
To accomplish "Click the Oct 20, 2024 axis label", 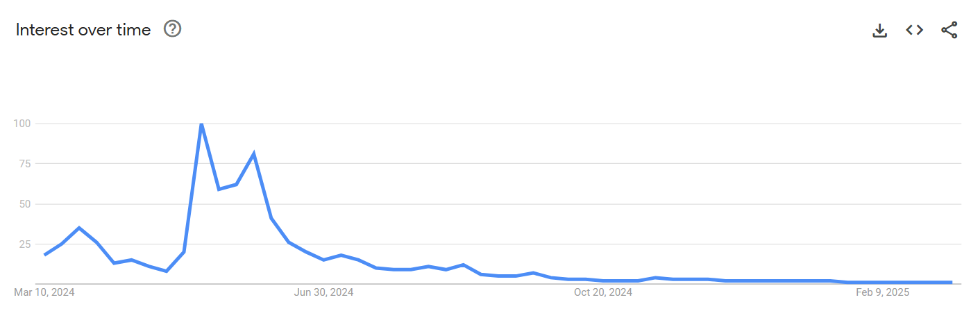I will (602, 292).
